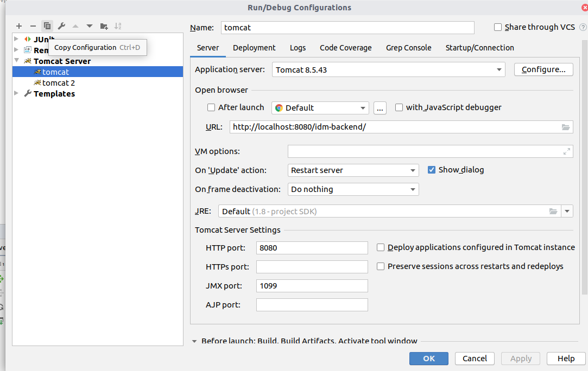Switch to the Logs tab

coord(298,48)
